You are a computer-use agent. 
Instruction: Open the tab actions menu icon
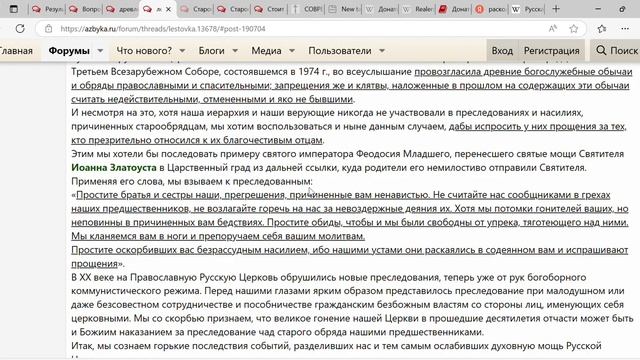[13, 9]
